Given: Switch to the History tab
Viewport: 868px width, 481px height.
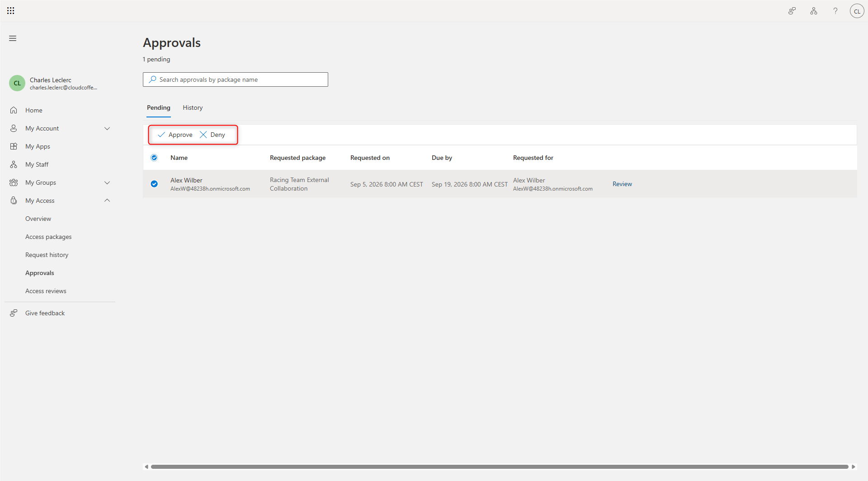Looking at the screenshot, I should click(193, 107).
